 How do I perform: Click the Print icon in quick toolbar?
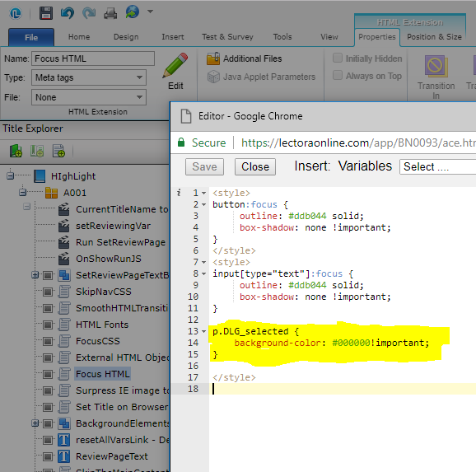[110, 13]
